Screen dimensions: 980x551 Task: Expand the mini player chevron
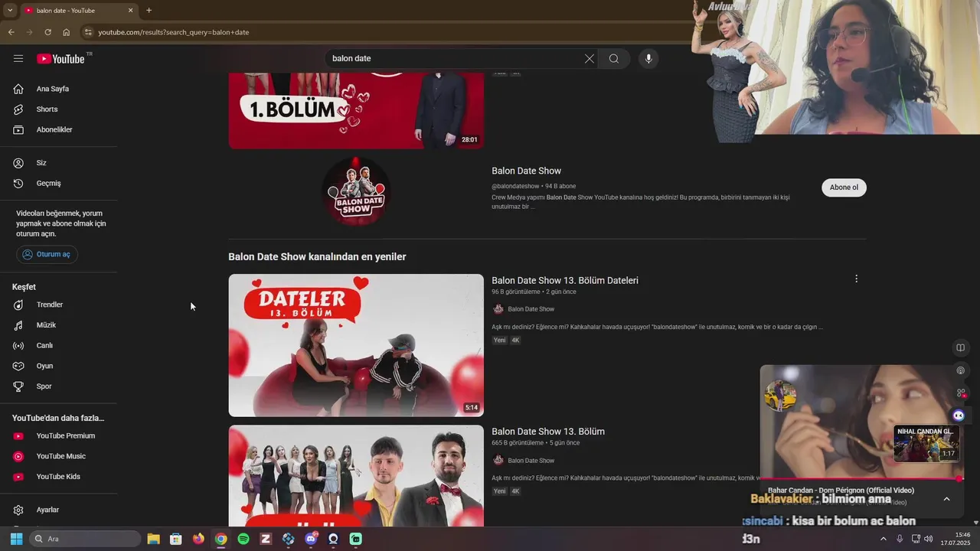[x=946, y=499]
